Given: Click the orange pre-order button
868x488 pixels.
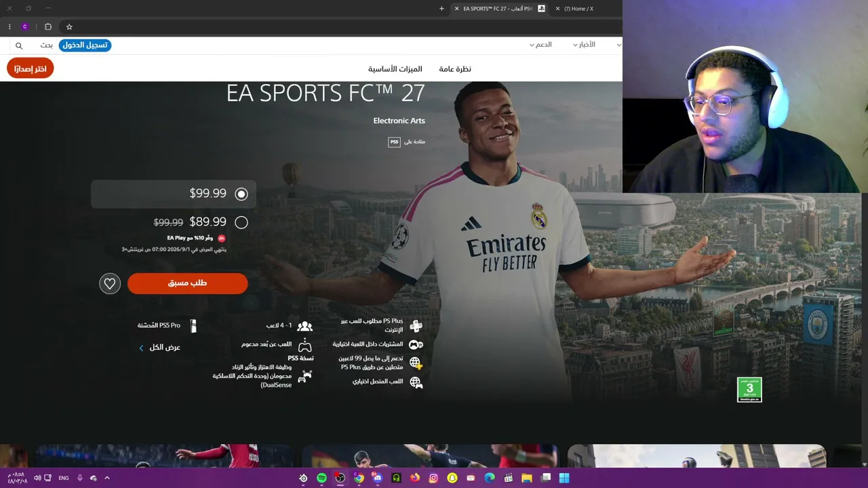Looking at the screenshot, I should (187, 283).
